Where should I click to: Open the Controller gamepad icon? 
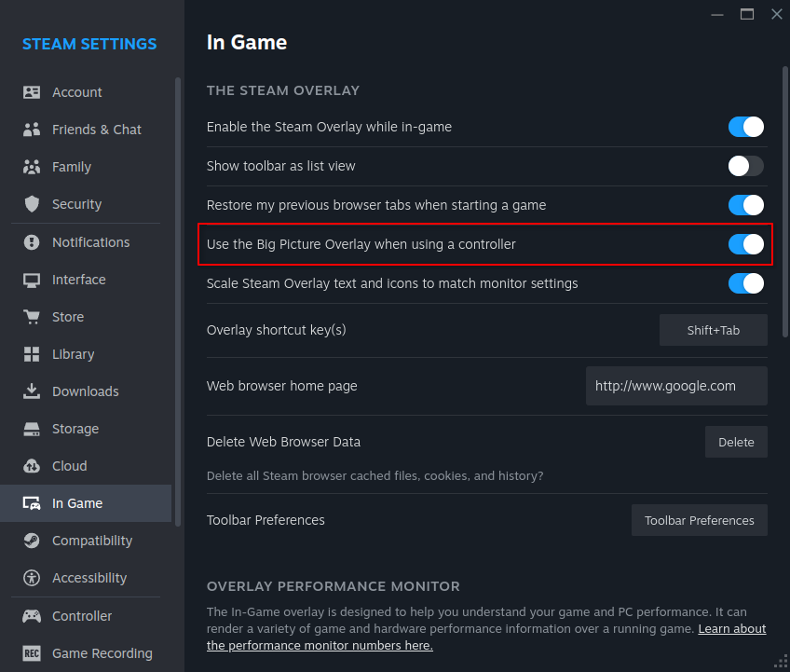[x=32, y=616]
